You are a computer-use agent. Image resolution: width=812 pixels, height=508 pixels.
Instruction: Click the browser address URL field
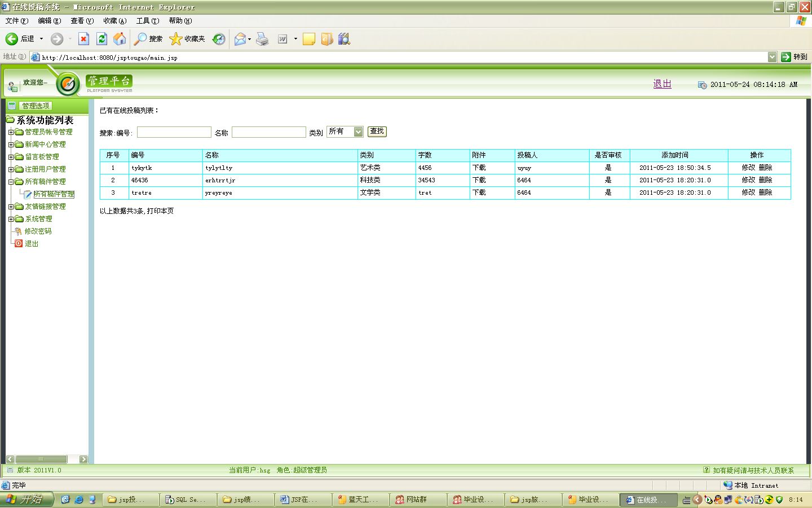403,57
